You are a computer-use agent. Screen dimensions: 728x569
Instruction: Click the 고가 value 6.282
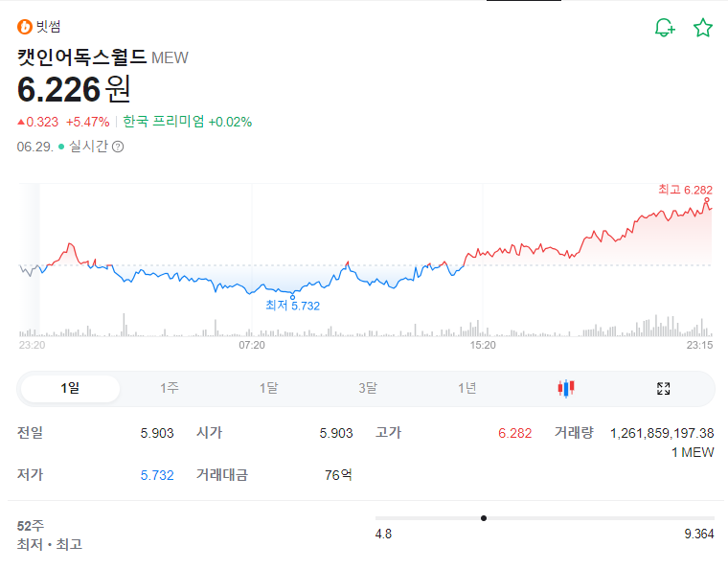click(515, 433)
